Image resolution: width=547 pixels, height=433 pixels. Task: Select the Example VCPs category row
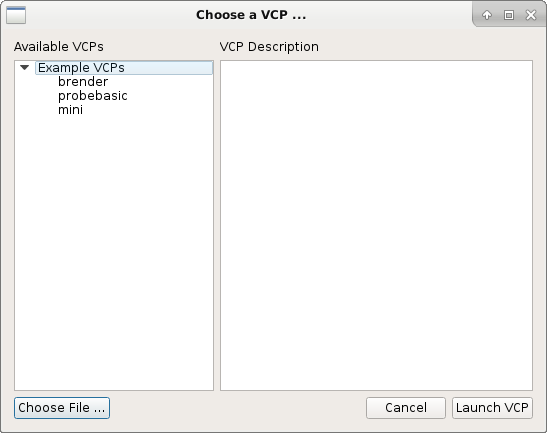point(124,68)
